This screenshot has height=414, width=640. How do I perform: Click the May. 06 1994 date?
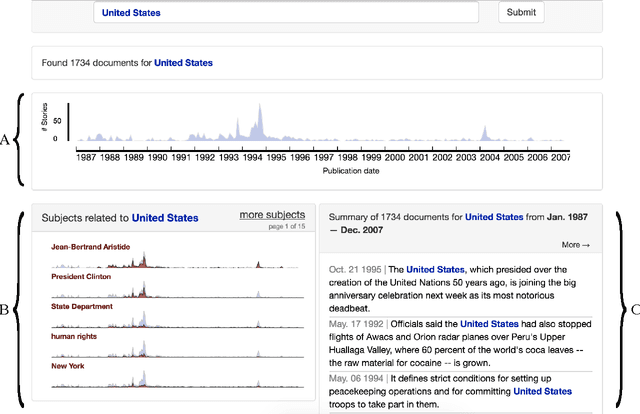[x=356, y=378]
